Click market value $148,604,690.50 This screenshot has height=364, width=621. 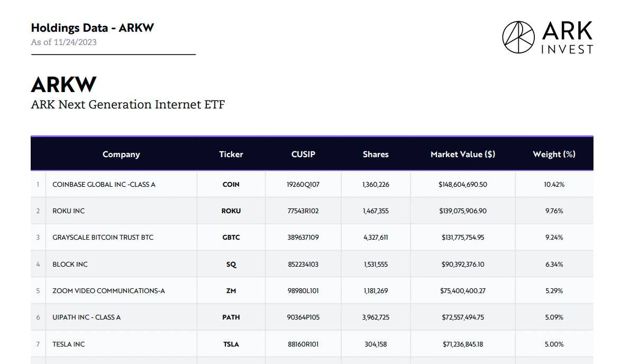pos(463,185)
